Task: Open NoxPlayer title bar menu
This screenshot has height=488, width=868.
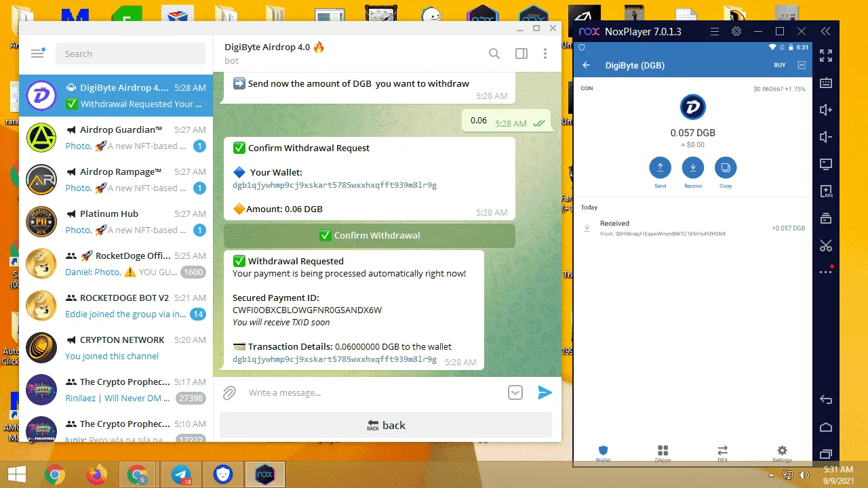Action: (x=713, y=31)
